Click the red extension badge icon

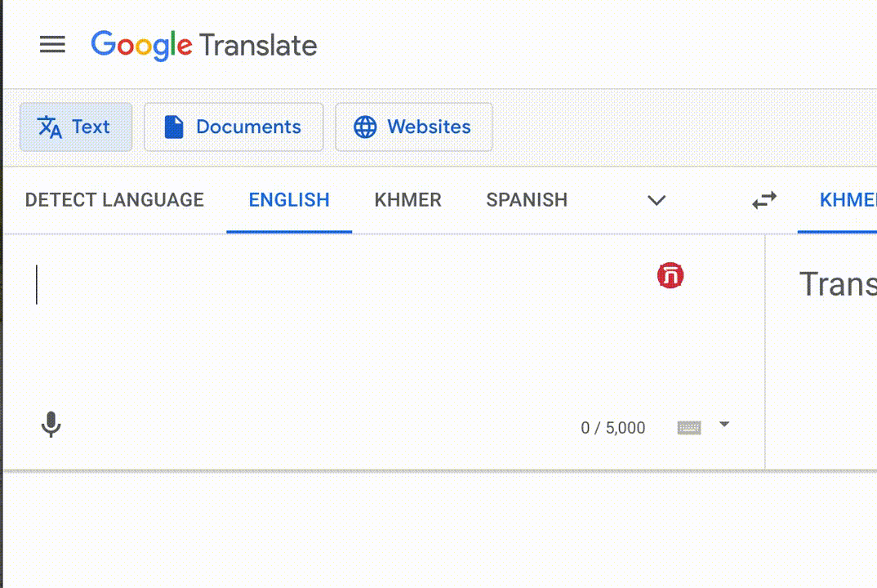click(670, 275)
